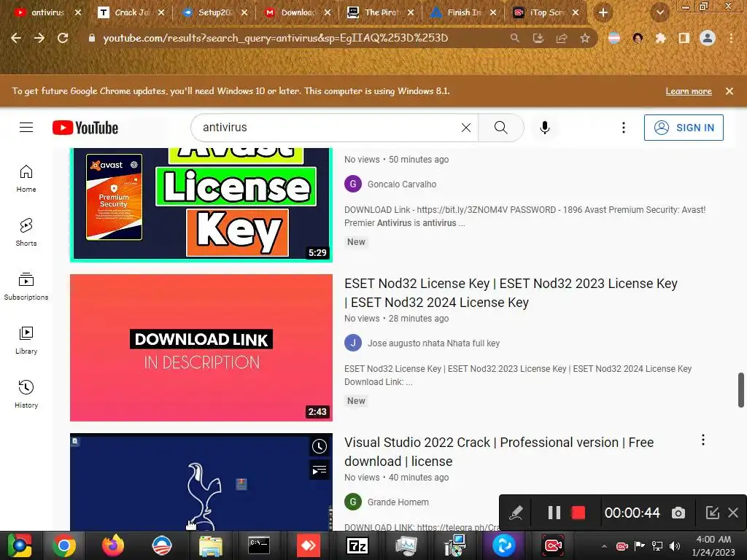Image resolution: width=747 pixels, height=560 pixels.
Task: Open the YouTube hamburger guide menu
Action: click(x=26, y=127)
